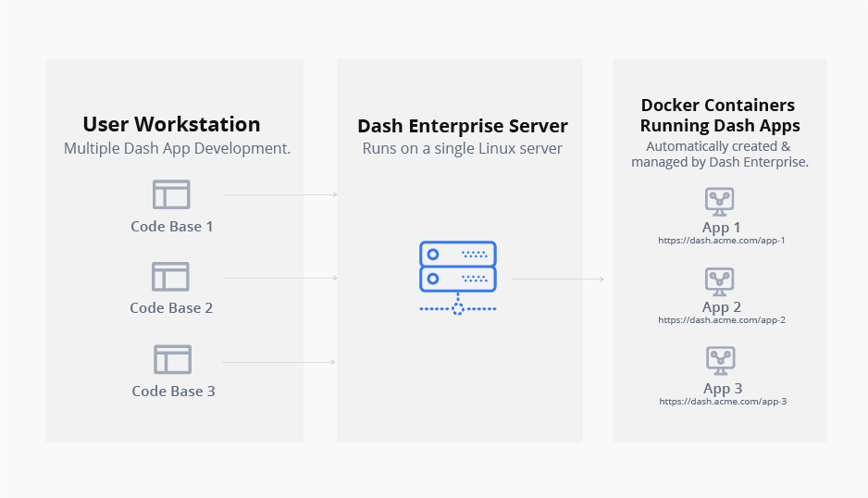The height and width of the screenshot is (498, 868).
Task: Click the arrow from server to apps
Action: tap(557, 280)
